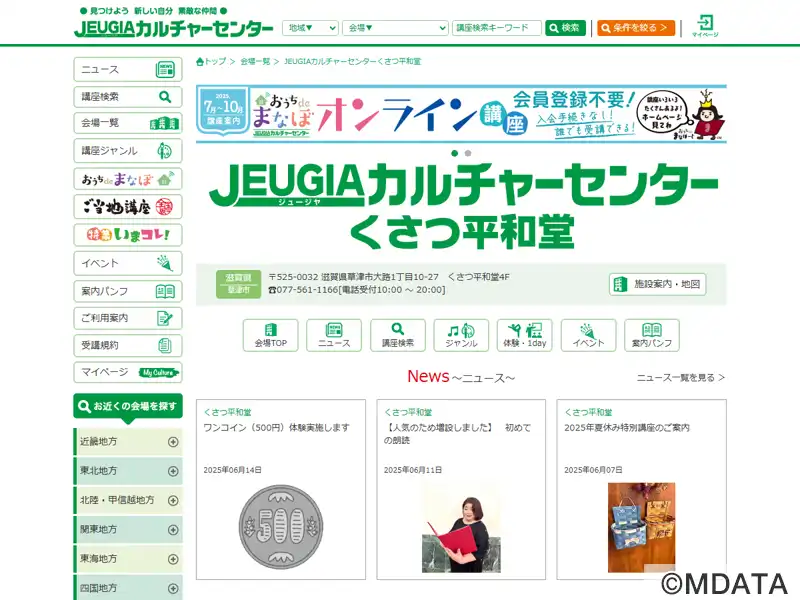This screenshot has height=600, width=800.
Task: Open 講座検索 in the left sidebar
Action: (x=128, y=97)
